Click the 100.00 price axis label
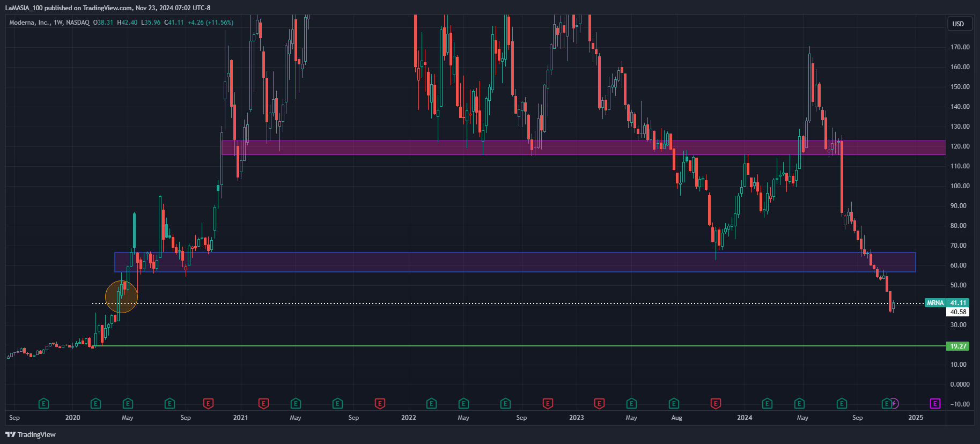This screenshot has width=980, height=444. coord(960,186)
